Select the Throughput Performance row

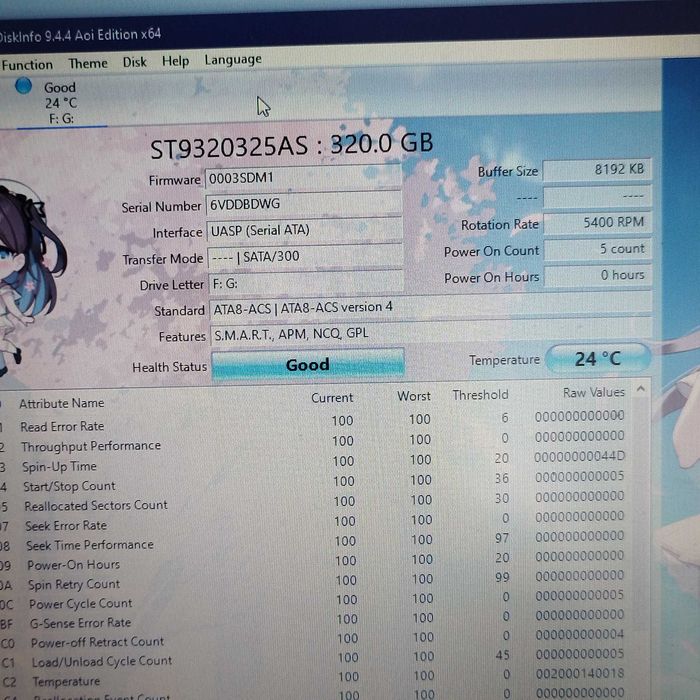tap(312, 441)
